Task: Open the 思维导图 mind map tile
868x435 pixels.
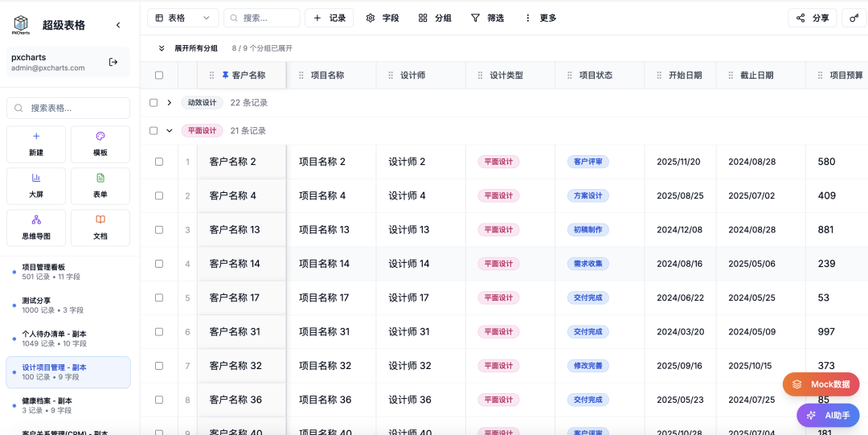Action: pos(36,228)
